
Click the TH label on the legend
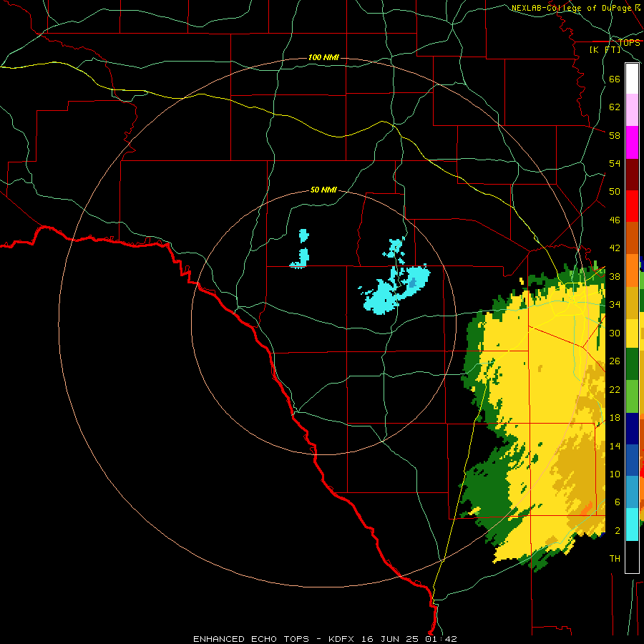tap(615, 559)
